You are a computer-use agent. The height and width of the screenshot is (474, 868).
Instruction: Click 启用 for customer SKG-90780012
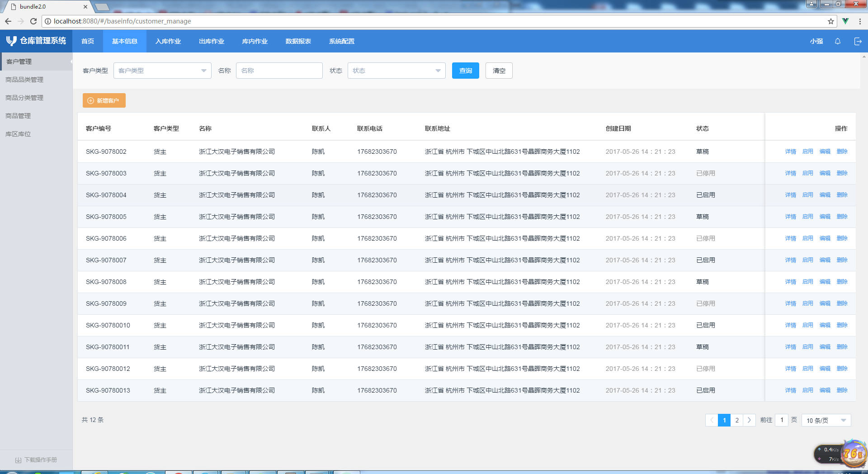tap(808, 369)
